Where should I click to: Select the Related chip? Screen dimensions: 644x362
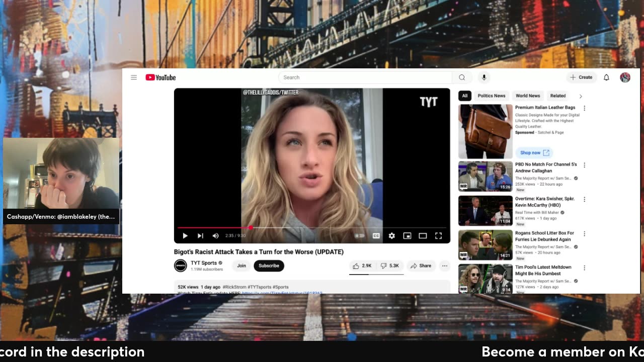point(558,96)
